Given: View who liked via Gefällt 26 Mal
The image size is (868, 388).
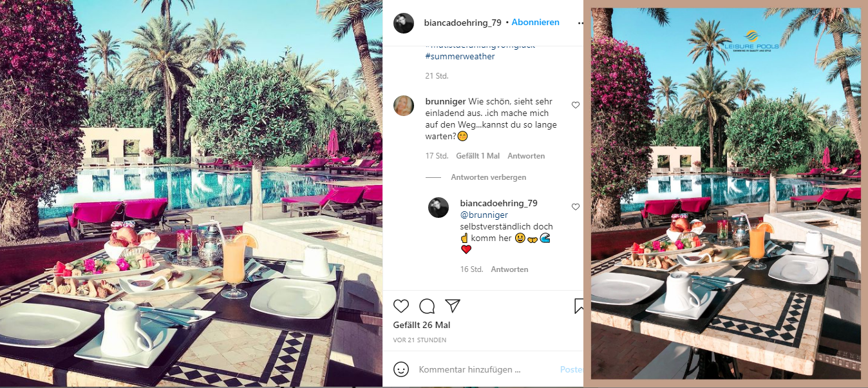Looking at the screenshot, I should [422, 325].
